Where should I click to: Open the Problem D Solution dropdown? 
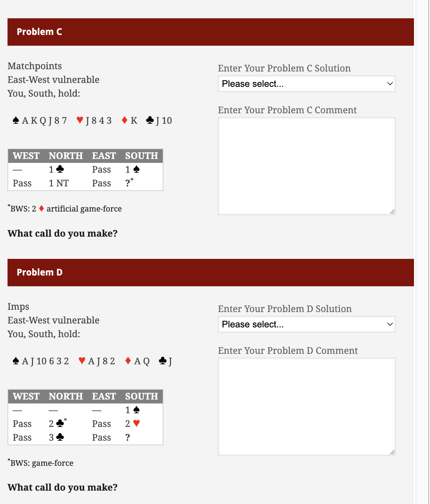(x=306, y=324)
